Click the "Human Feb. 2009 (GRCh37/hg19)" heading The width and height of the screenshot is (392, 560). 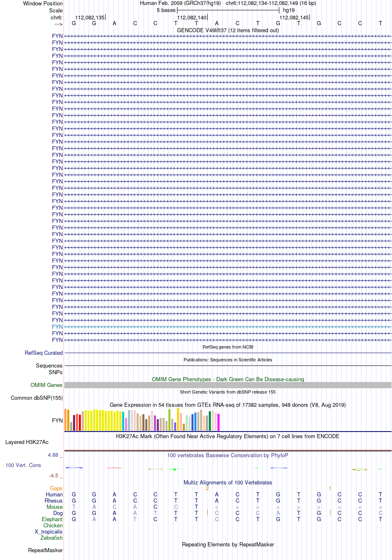(180, 3)
